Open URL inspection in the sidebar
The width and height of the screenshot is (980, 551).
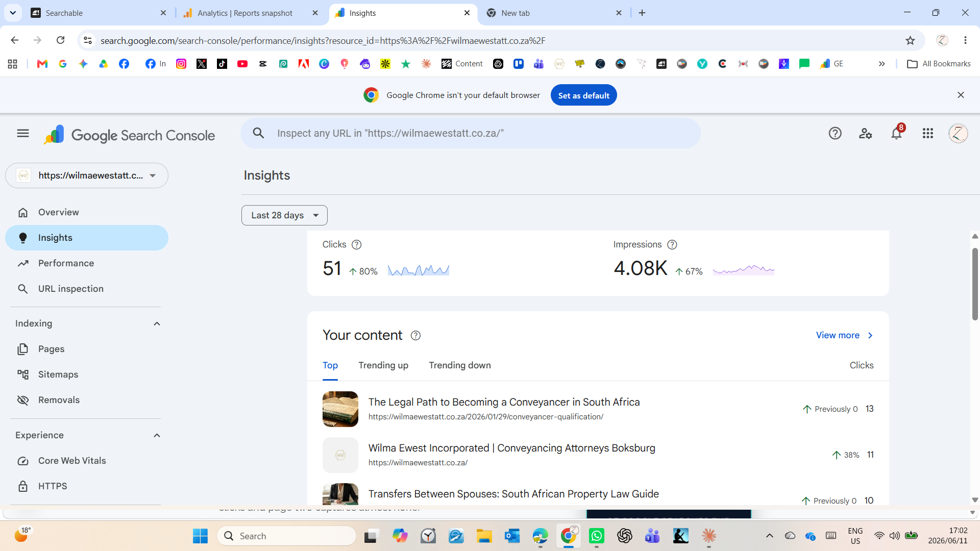point(87,289)
